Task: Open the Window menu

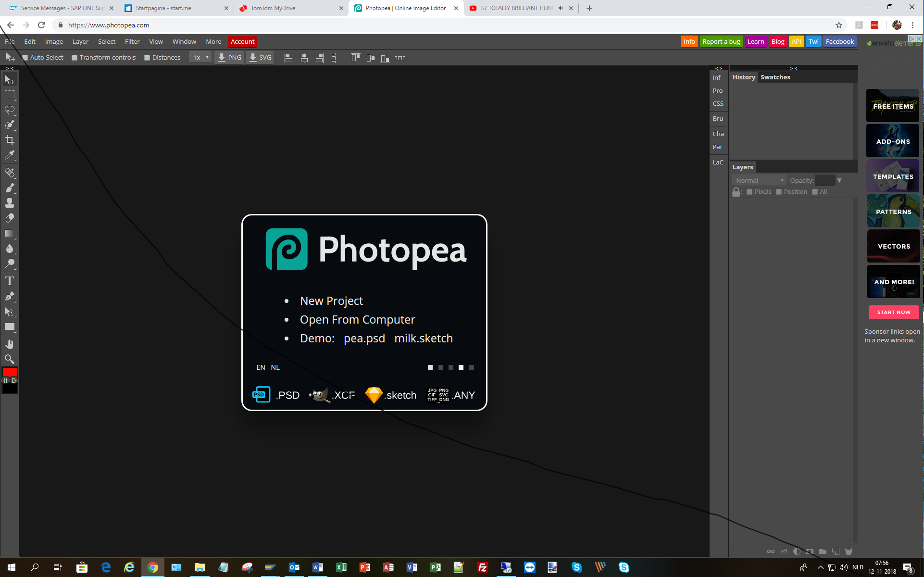Action: (x=184, y=42)
